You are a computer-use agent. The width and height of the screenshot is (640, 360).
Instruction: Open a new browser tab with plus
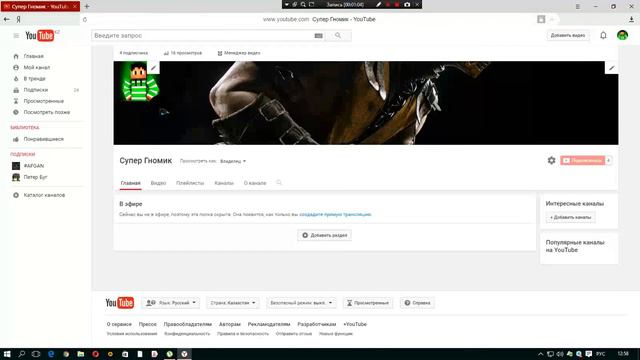tap(87, 6)
